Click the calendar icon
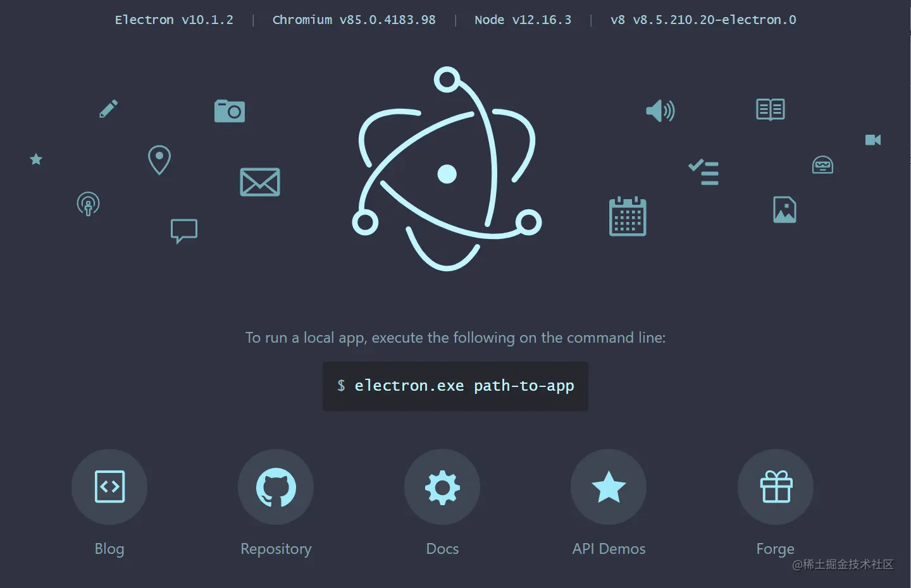Viewport: 911px width, 588px height. [x=628, y=216]
